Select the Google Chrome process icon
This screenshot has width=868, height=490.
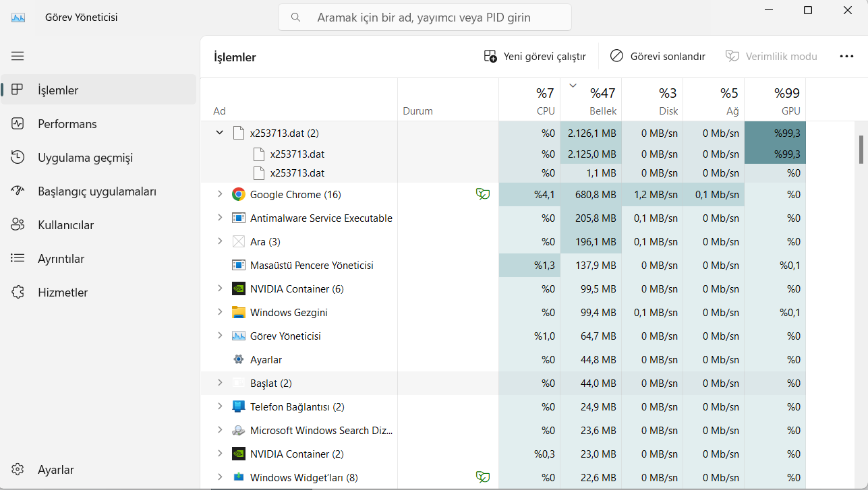238,195
